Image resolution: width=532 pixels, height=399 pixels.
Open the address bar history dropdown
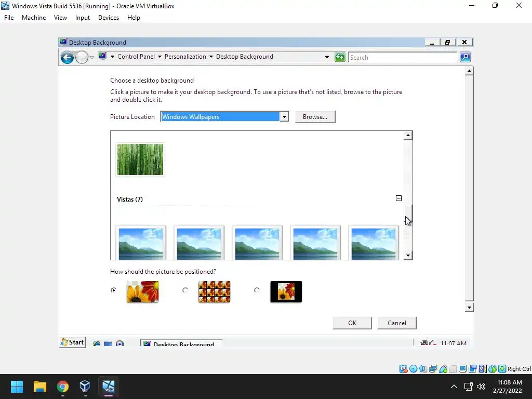coord(327,57)
